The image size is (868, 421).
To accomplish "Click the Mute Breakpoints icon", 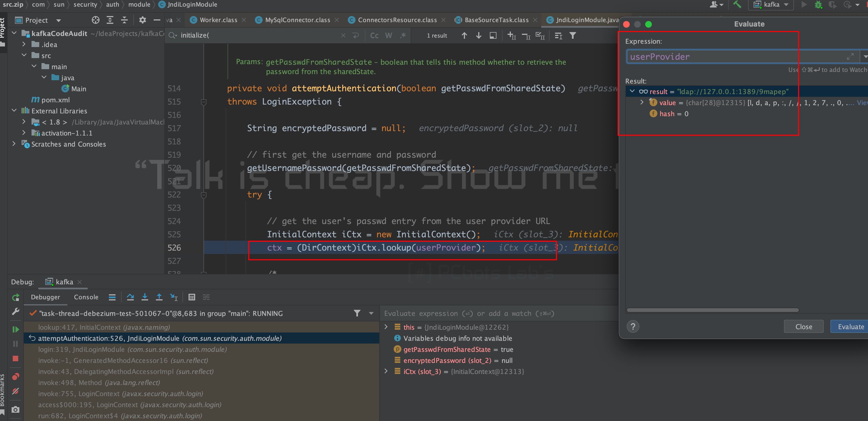I will tap(15, 391).
